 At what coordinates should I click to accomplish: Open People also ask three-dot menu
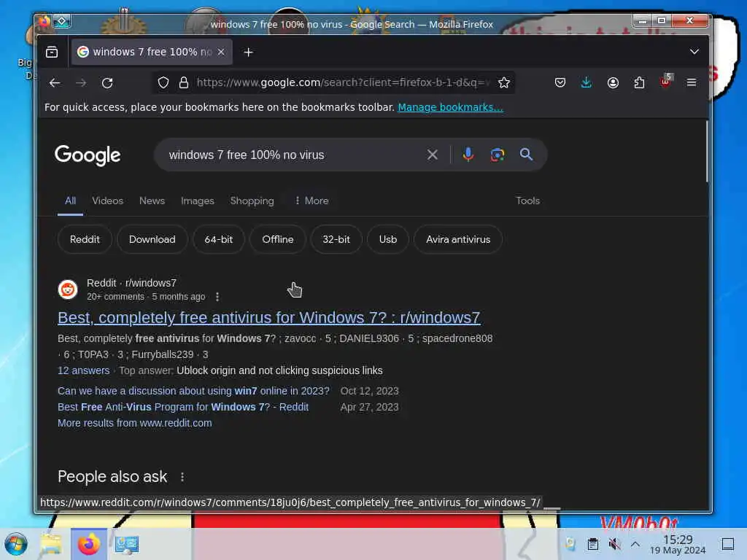coord(182,477)
